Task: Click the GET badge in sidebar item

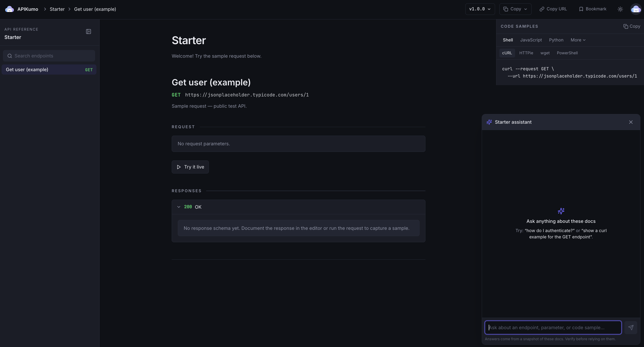Action: pyautogui.click(x=89, y=70)
